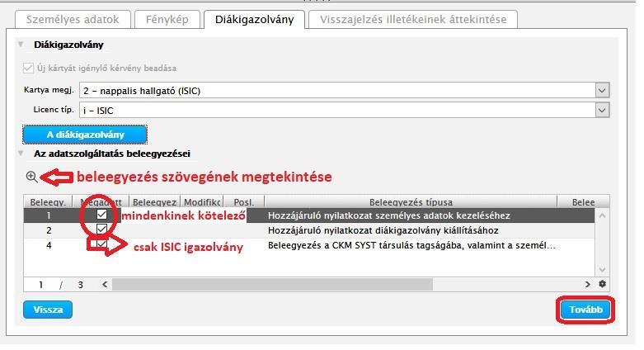Viewport: 644px width, 350px height.
Task: Click the Modifikc column header
Action: point(202,202)
